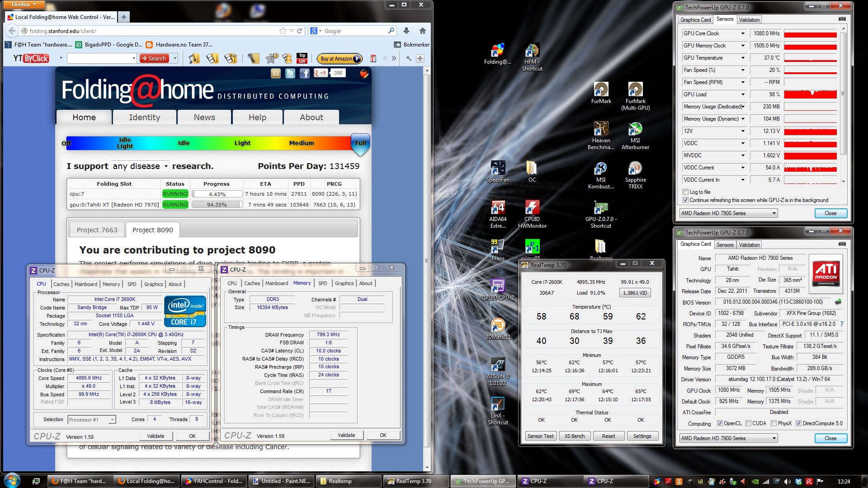Launch FurMark (Multi-GPU) desktop icon
The height and width of the screenshot is (488, 868).
click(635, 97)
